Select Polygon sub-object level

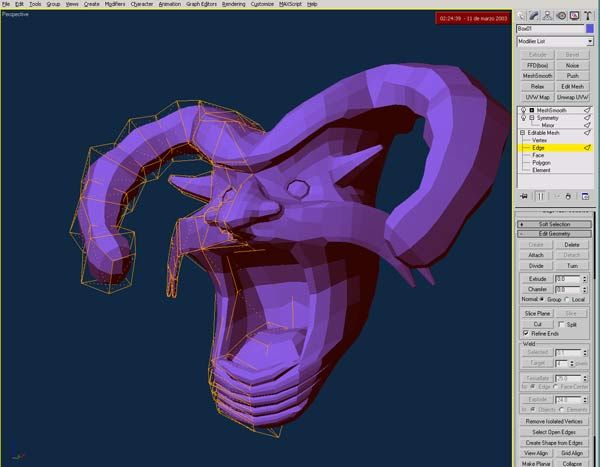[541, 163]
